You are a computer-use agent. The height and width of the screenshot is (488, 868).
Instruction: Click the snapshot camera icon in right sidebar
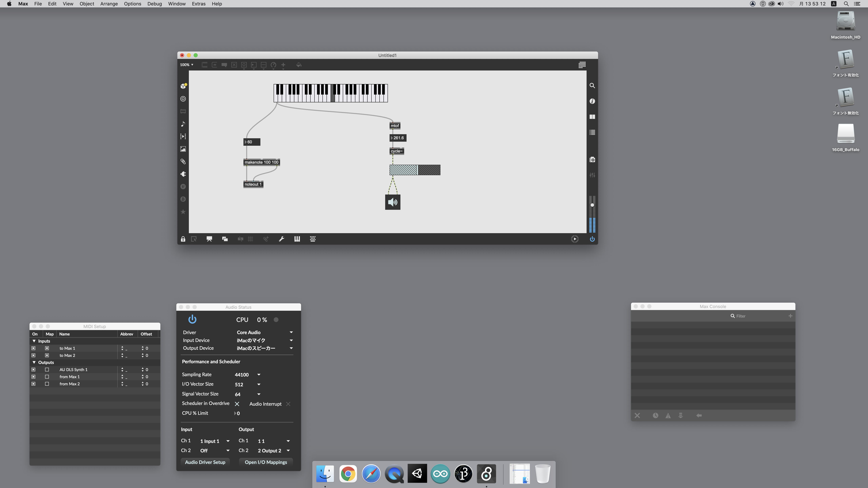tap(592, 160)
